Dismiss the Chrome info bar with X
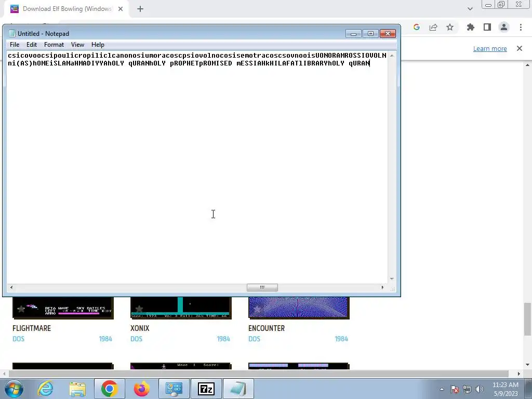The width and height of the screenshot is (532, 399). click(520, 48)
